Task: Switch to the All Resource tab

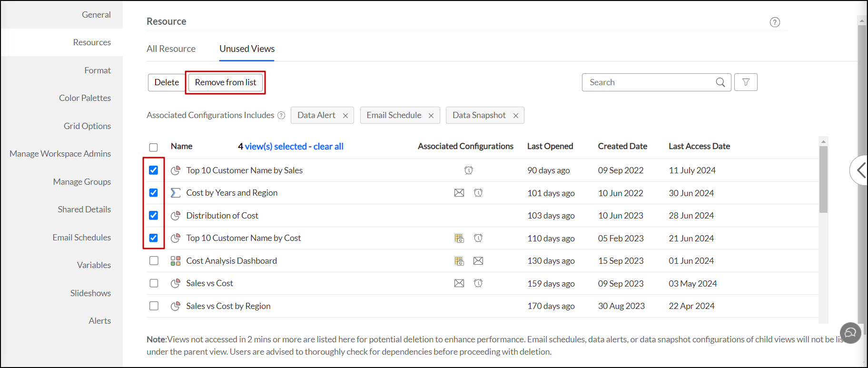Action: [171, 49]
